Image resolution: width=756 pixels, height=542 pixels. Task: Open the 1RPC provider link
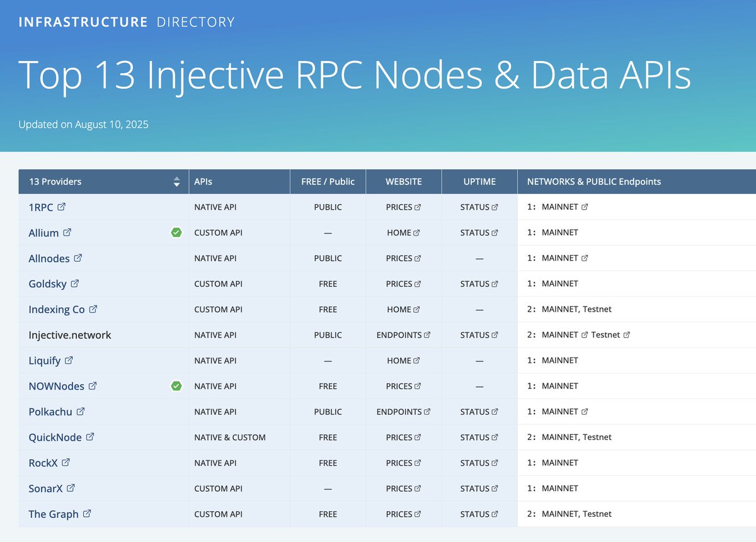coord(47,207)
